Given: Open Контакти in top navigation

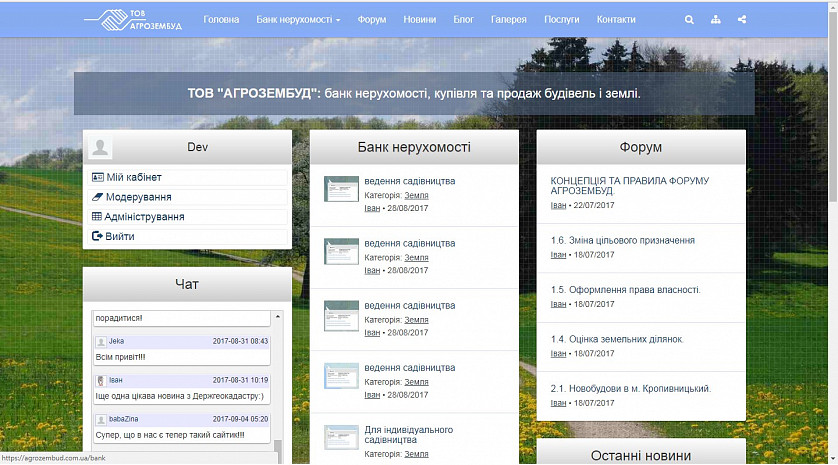Looking at the screenshot, I should [616, 20].
